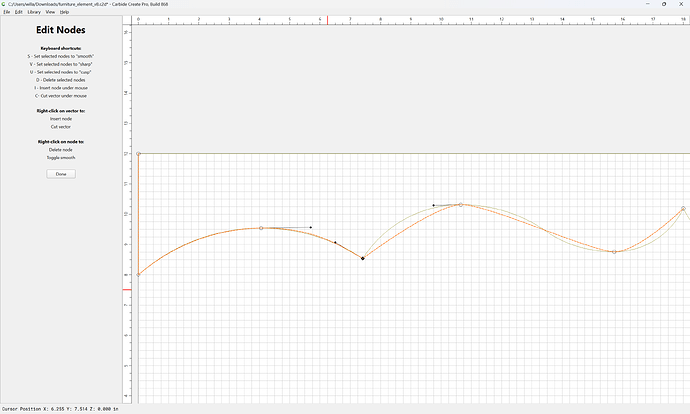Select the node at the second valley near ruler 16
690x414 pixels.
pos(614,252)
